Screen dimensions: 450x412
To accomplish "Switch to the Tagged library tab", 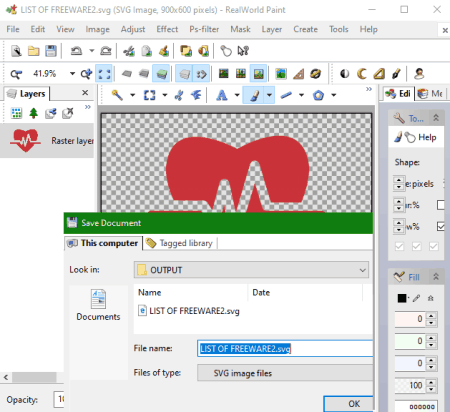I will tap(179, 243).
